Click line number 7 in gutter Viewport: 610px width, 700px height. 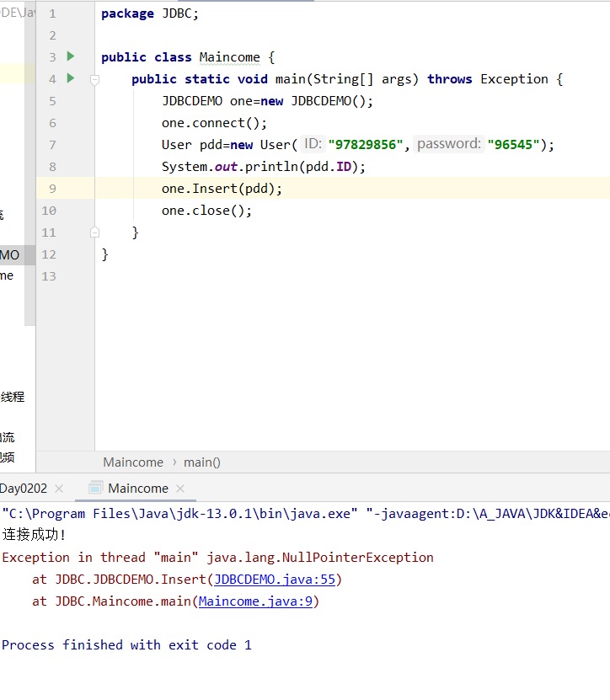tap(53, 145)
